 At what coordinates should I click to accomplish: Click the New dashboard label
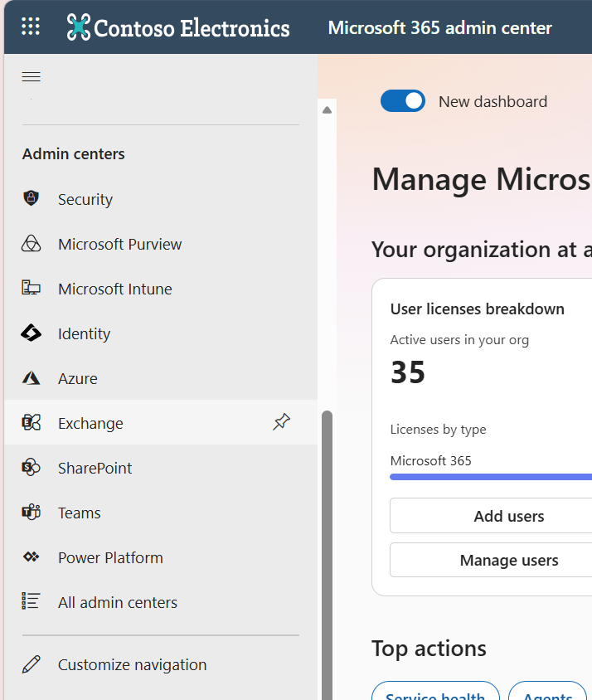pyautogui.click(x=493, y=102)
